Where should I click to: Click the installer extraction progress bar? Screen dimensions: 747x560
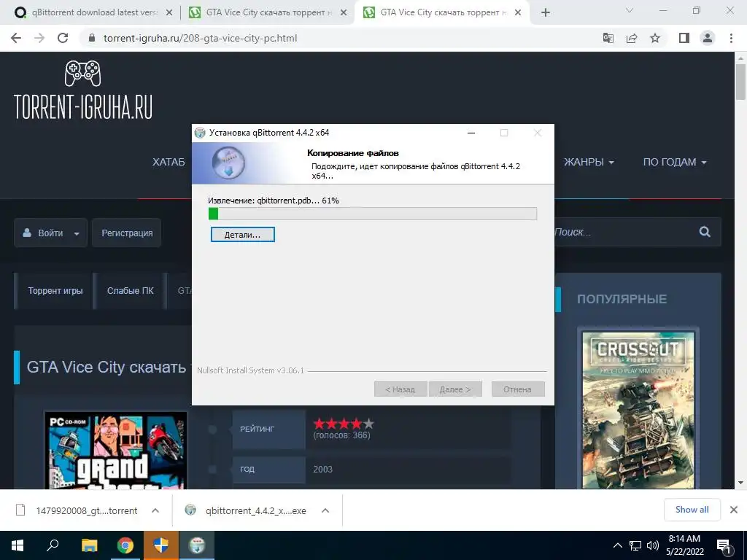pos(373,214)
